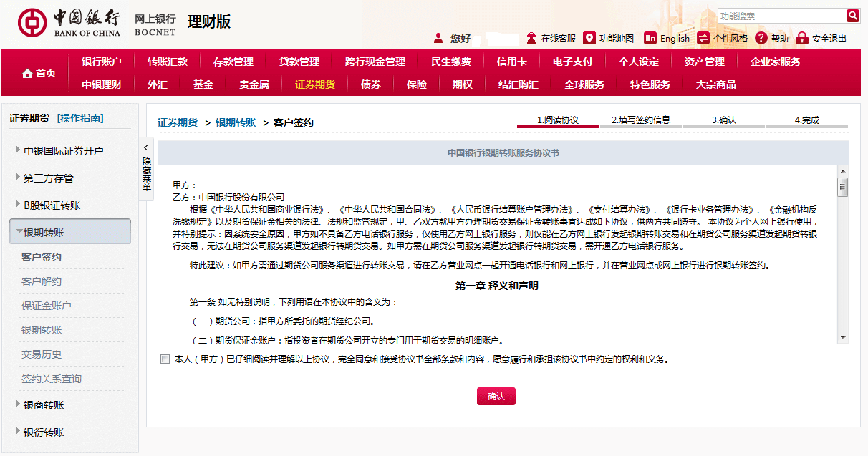Click the 安全退出 lock icon

(802, 38)
